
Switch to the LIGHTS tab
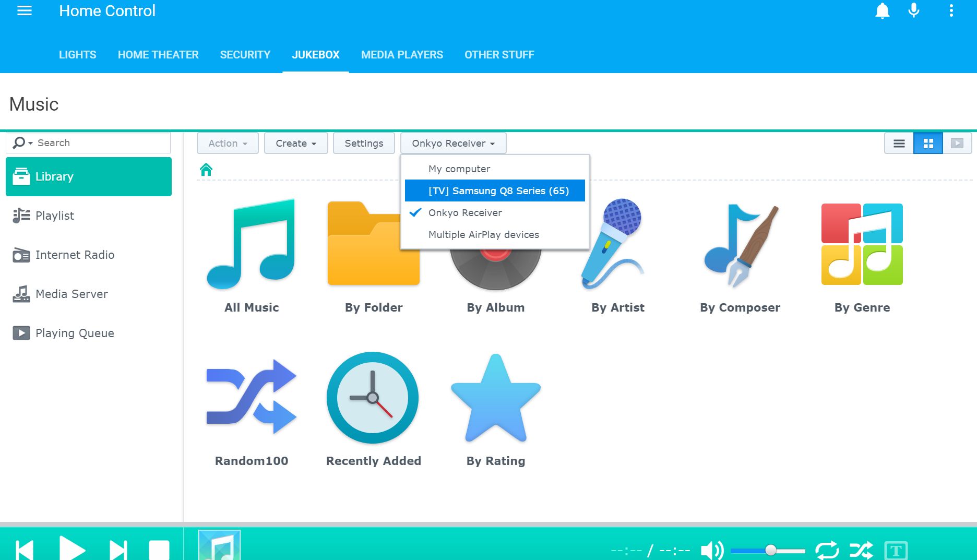point(78,55)
